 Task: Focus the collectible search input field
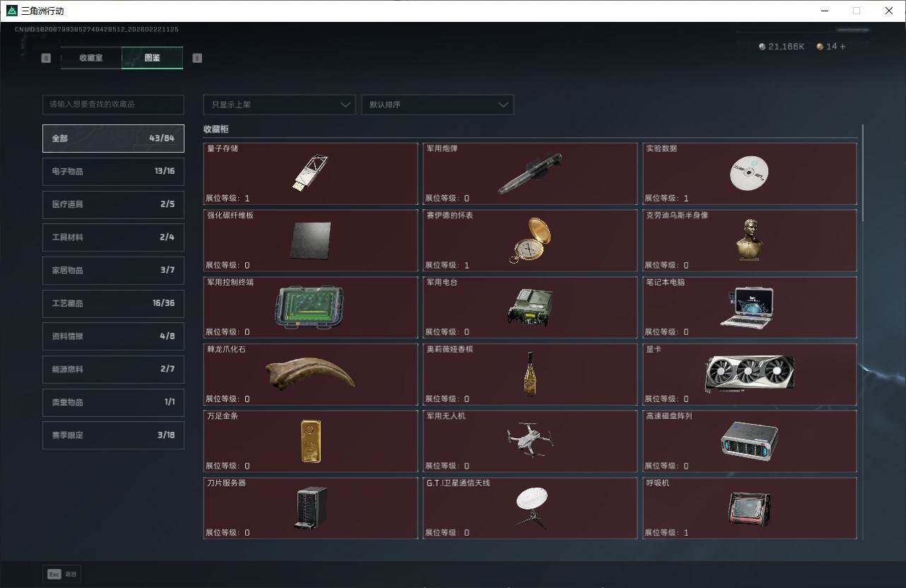[113, 105]
